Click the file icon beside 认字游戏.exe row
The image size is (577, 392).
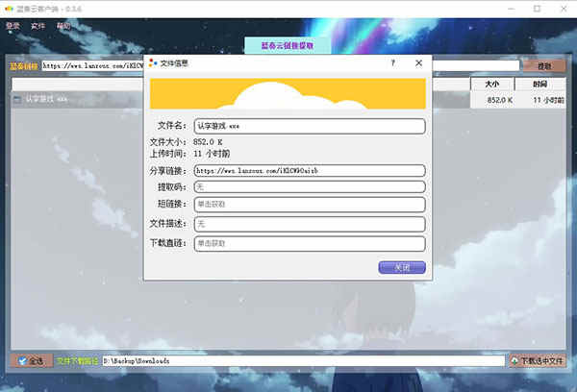click(x=17, y=99)
